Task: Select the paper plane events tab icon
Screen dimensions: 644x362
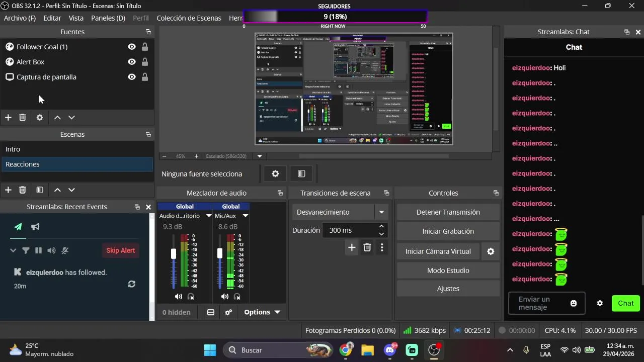Action: click(18, 227)
